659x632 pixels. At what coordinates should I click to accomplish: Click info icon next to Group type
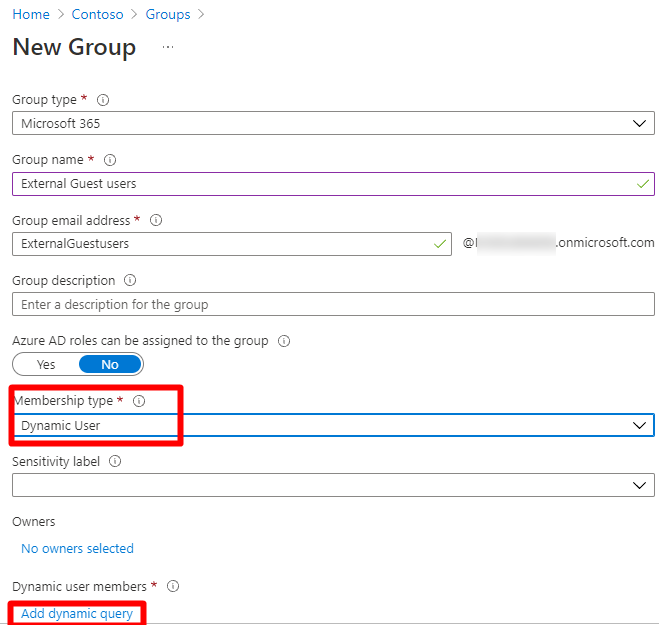pyautogui.click(x=103, y=100)
